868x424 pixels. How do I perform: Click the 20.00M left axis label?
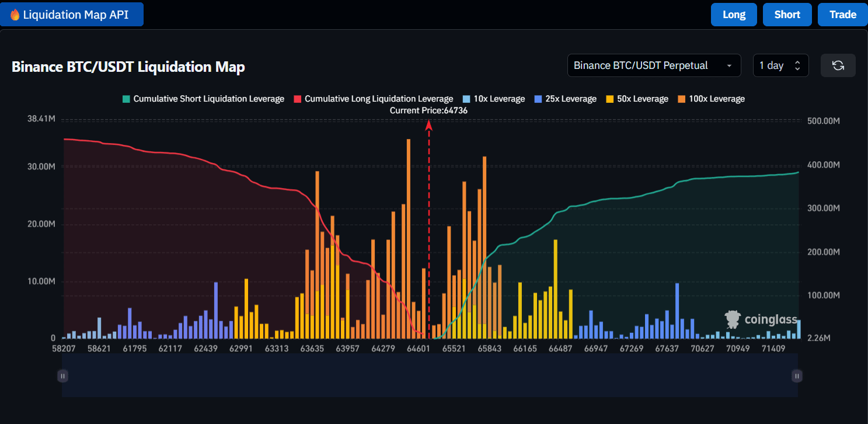click(x=41, y=224)
